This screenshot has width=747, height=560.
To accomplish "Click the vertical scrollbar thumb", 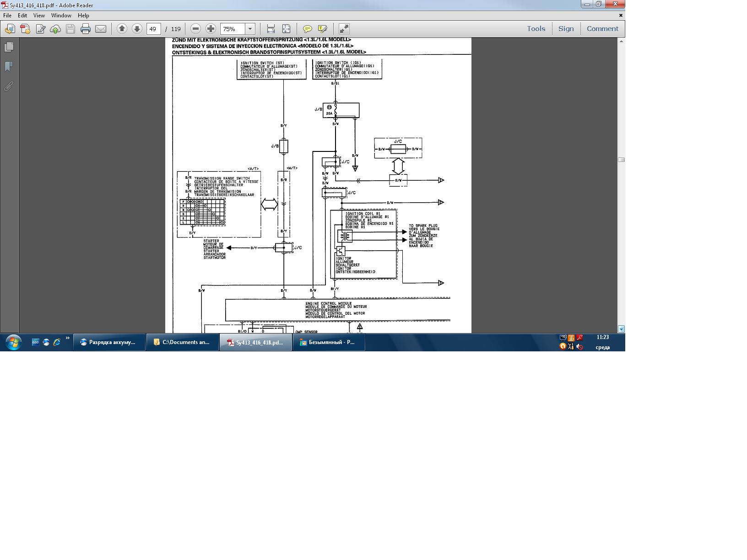I will [621, 160].
